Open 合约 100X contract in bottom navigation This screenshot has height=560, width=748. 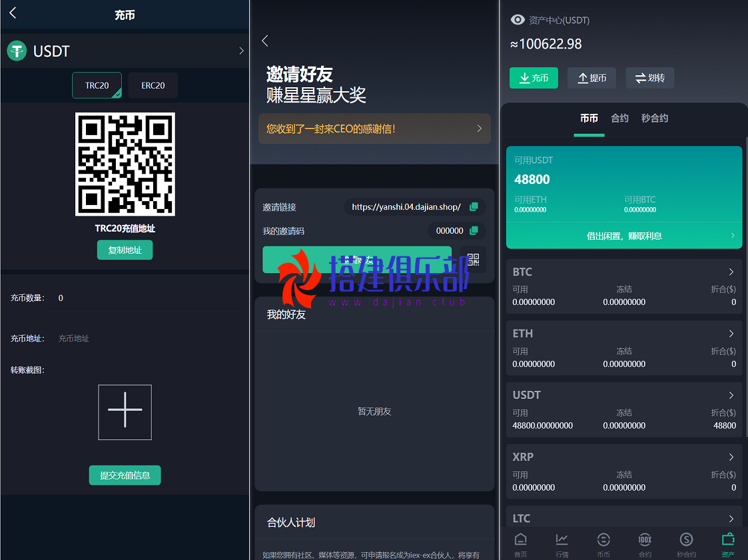click(645, 545)
